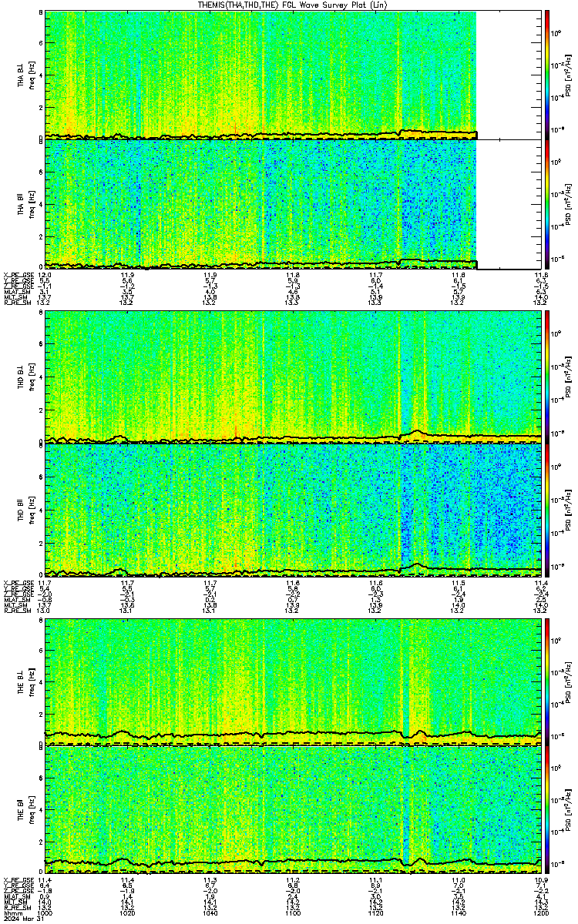This screenshot has height=924, width=578.
Task: Select the THD B-perpendicular spectrogram panel
Action: click(x=293, y=376)
